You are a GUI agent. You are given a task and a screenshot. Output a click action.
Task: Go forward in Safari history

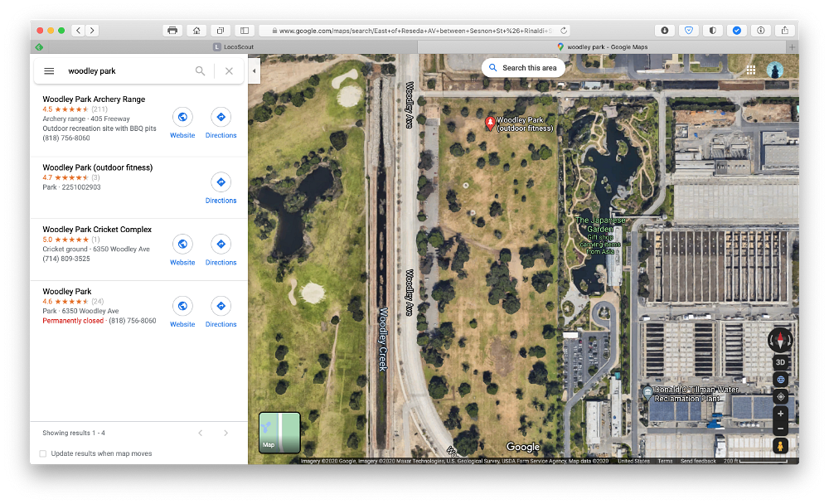pyautogui.click(x=92, y=31)
